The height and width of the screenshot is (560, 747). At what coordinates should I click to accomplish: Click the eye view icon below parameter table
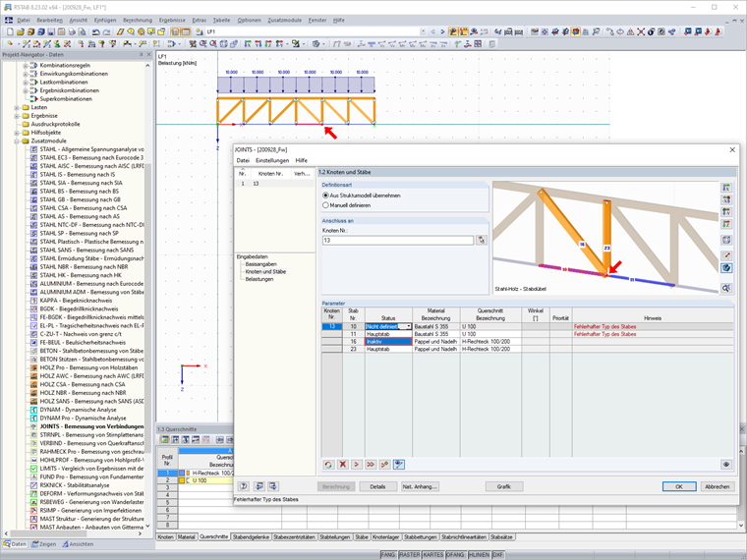pos(726,465)
